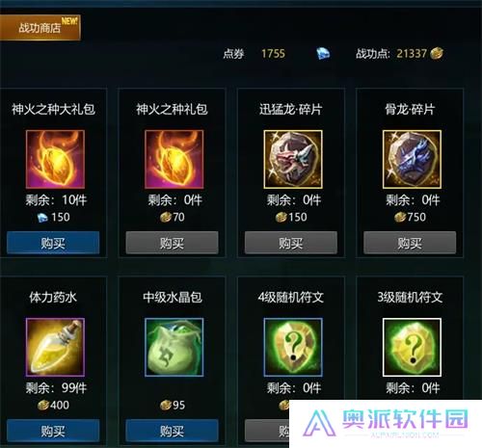Select the 体力药水 potion icon
This screenshot has height=448, width=482.
click(x=55, y=347)
